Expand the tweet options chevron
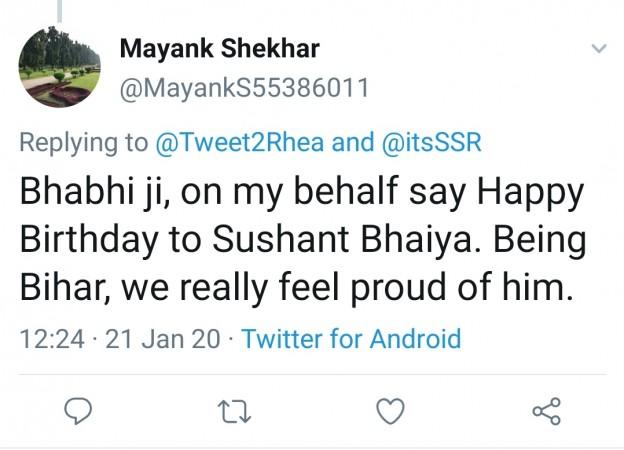Image resolution: width=624 pixels, height=450 pixels. 599,49
